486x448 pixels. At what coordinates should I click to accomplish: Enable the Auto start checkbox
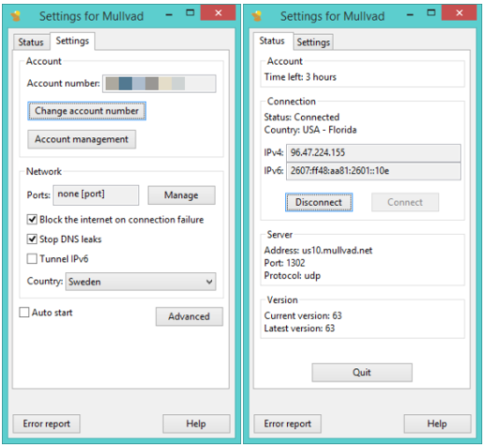click(24, 312)
